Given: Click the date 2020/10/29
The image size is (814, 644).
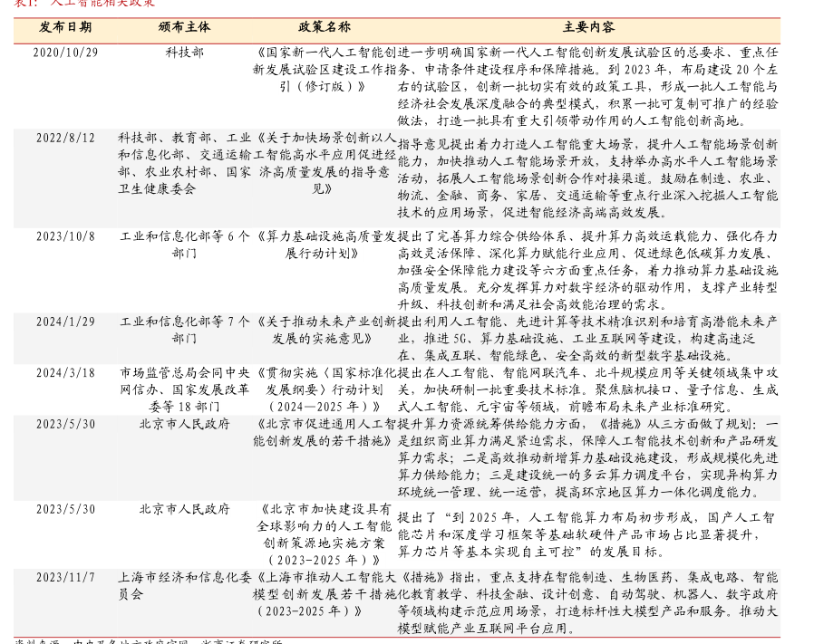Looking at the screenshot, I should pos(65,53).
